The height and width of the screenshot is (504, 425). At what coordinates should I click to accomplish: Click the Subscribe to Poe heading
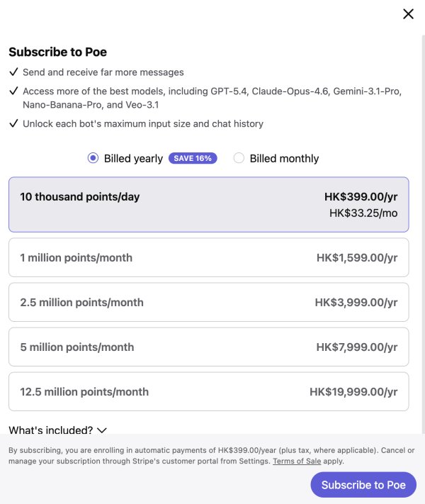click(57, 52)
